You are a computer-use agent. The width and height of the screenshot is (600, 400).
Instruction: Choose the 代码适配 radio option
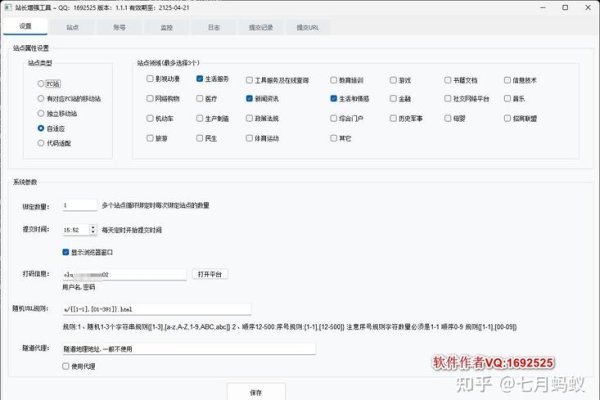(x=41, y=143)
